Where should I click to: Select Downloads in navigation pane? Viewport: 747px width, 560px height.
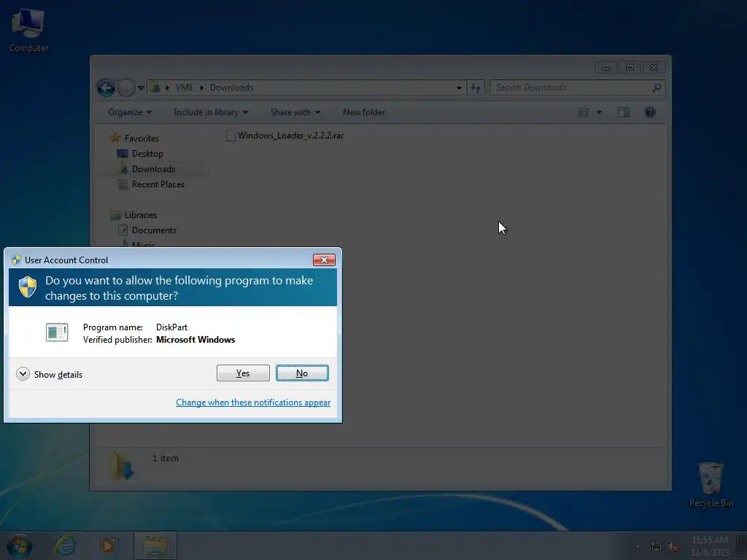pos(153,169)
